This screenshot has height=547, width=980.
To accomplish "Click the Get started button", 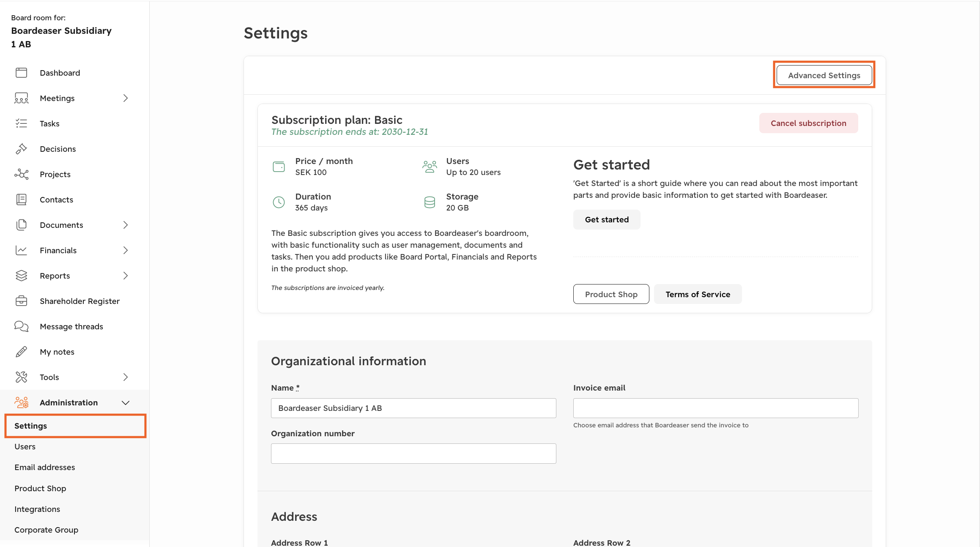I will tap(607, 219).
